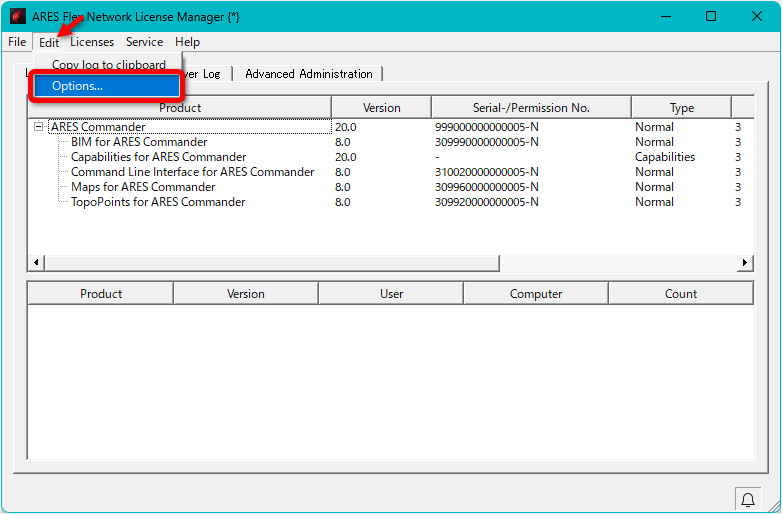
Task: Choose Options... from the Edit menu
Action: click(107, 86)
